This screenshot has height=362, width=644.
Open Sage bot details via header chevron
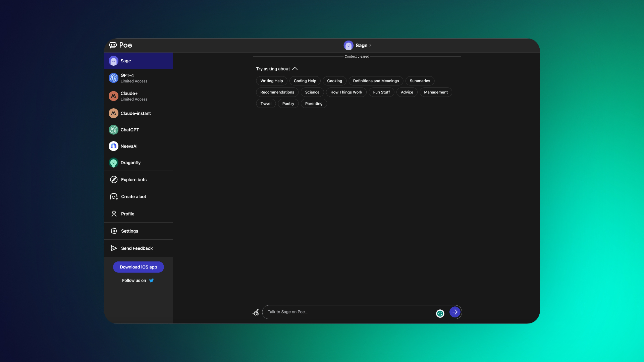point(370,46)
